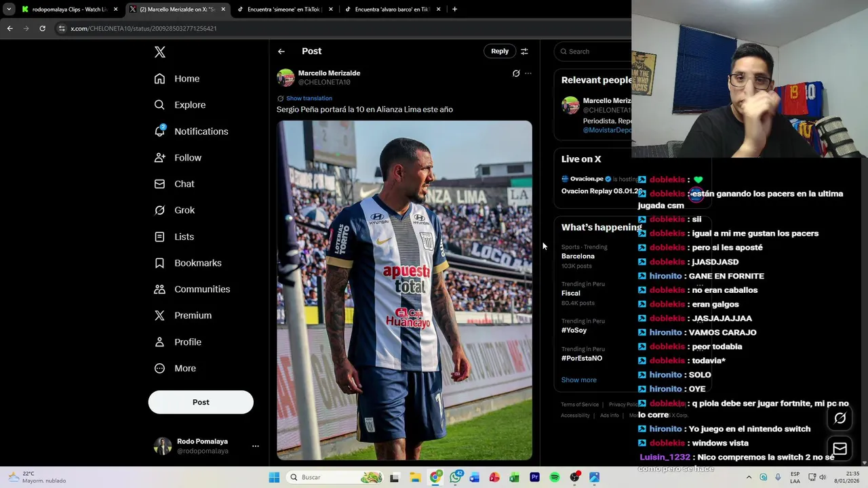
Task: Open the #YoSoy trending hashtag
Action: [x=574, y=330]
